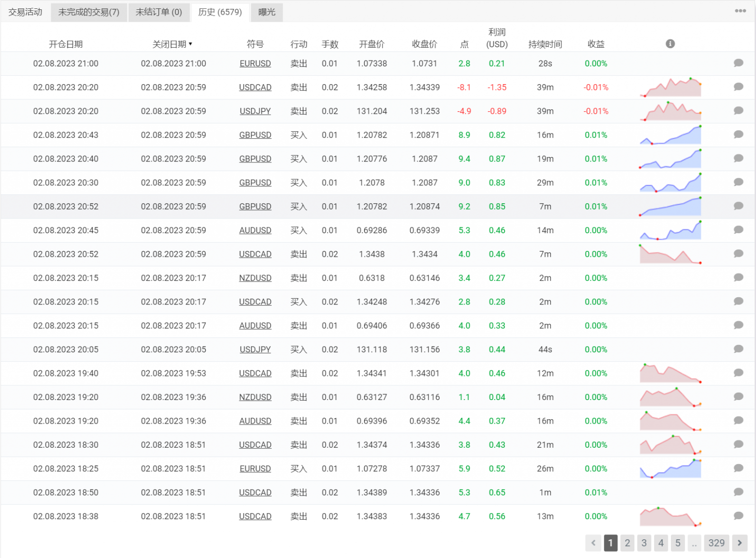Click the info icon above the chart column

click(x=670, y=44)
